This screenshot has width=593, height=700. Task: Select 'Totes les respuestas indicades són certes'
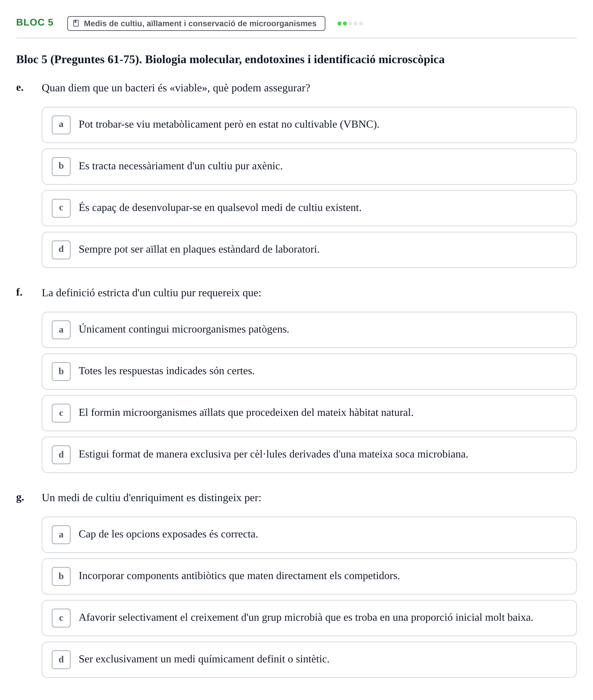(x=309, y=371)
